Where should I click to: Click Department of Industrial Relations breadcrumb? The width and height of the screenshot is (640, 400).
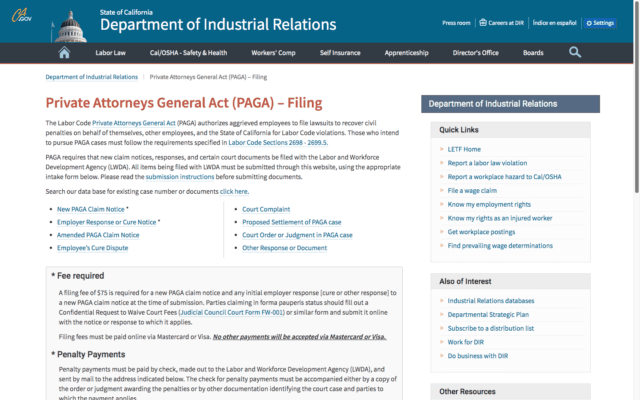[x=91, y=76]
